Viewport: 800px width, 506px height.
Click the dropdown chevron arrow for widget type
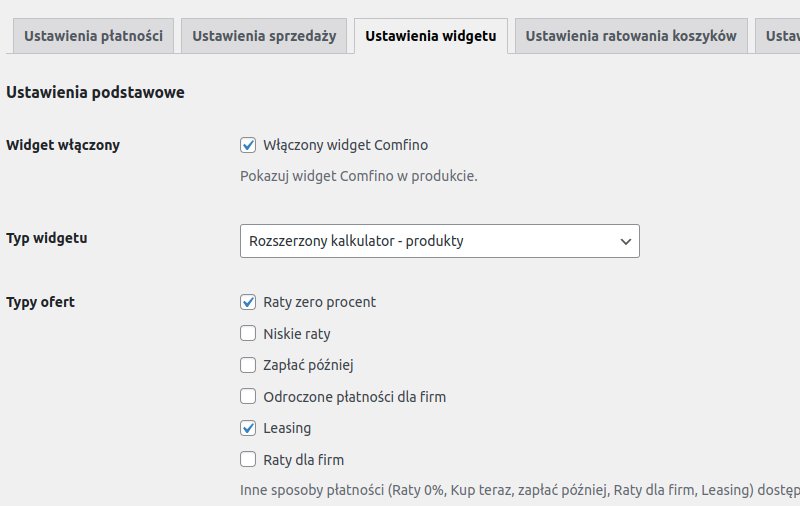coord(626,241)
